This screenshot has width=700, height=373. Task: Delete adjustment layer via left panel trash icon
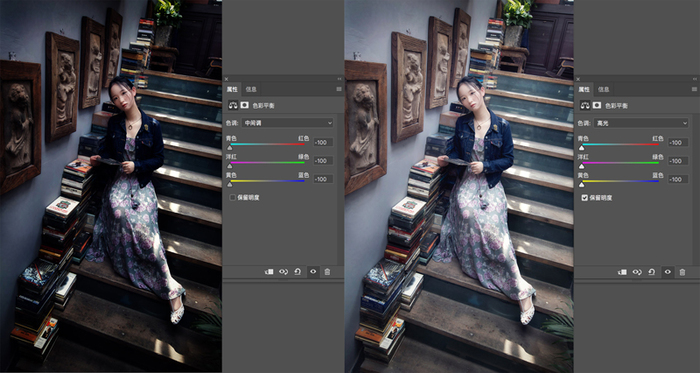click(x=327, y=271)
